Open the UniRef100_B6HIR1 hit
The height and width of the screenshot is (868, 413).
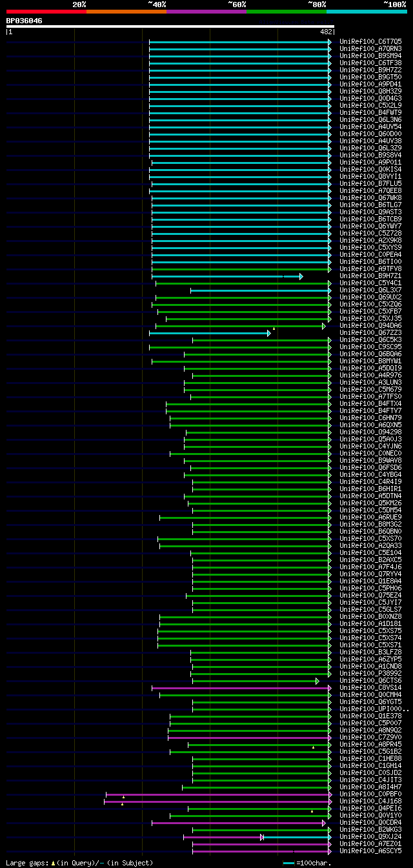click(x=370, y=489)
